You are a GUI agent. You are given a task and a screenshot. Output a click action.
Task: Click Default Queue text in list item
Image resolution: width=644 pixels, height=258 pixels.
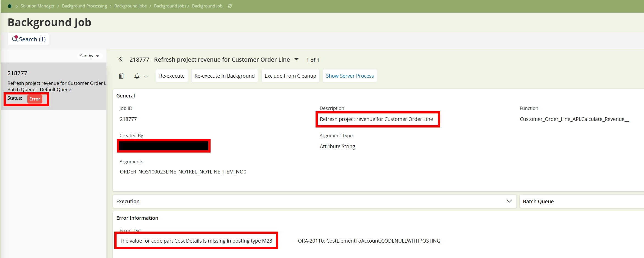click(x=56, y=89)
